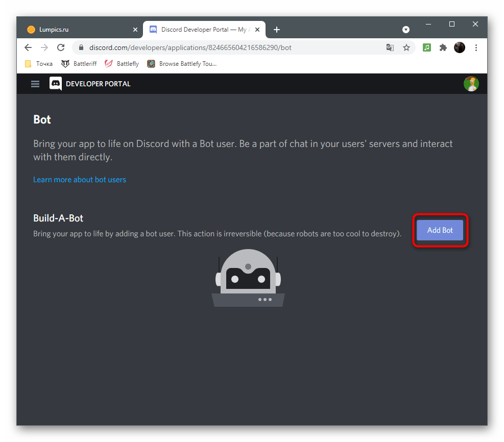Click the Add Bot button

tap(440, 230)
